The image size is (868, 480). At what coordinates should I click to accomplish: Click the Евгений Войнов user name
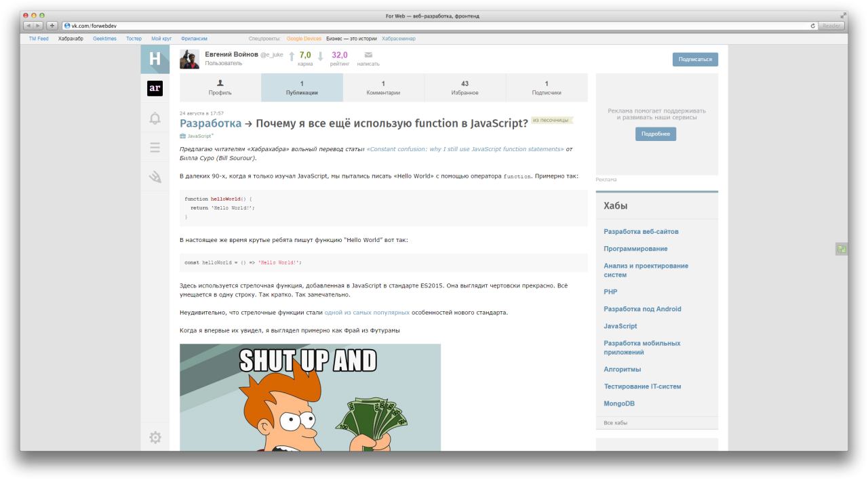tap(232, 54)
